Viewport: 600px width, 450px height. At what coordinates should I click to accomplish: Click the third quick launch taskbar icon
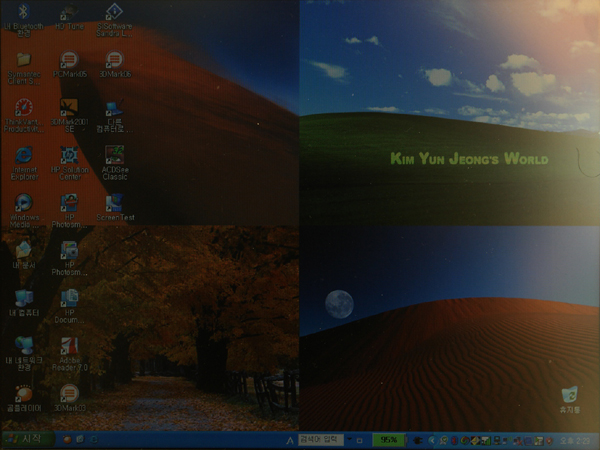[93, 440]
